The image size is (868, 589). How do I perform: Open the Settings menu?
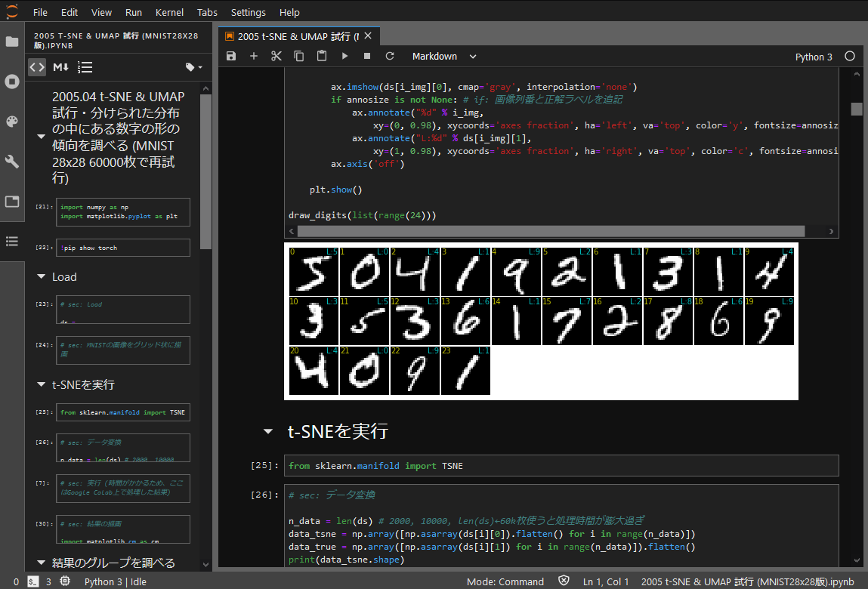[x=248, y=13]
